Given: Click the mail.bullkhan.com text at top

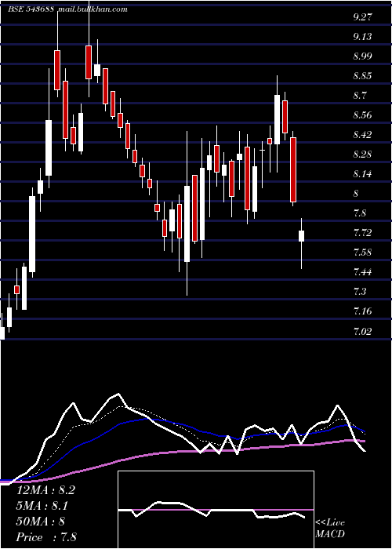Looking at the screenshot, I should pyautogui.click(x=92, y=9).
